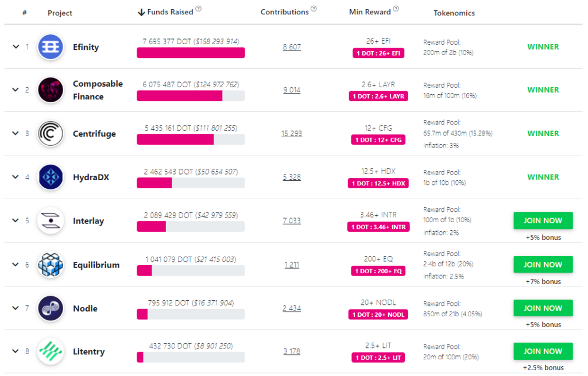Viewport: 588px width, 376px height.
Task: Click the Litentry logo icon
Action: point(51,351)
